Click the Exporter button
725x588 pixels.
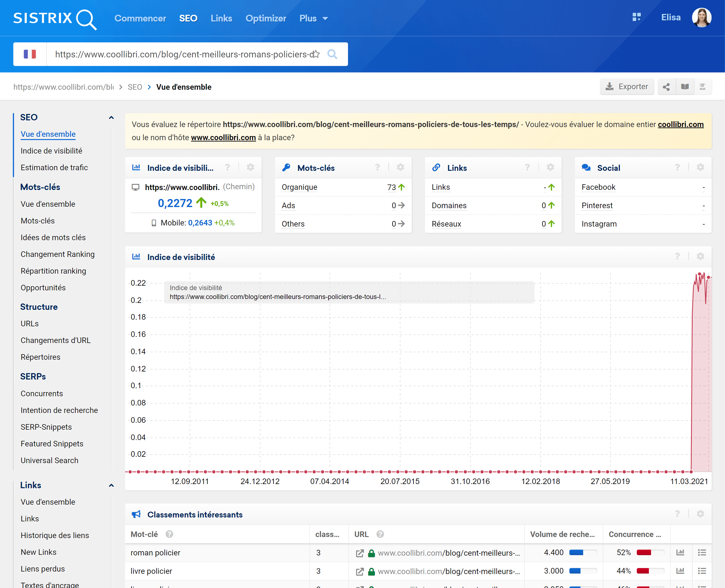click(x=627, y=87)
